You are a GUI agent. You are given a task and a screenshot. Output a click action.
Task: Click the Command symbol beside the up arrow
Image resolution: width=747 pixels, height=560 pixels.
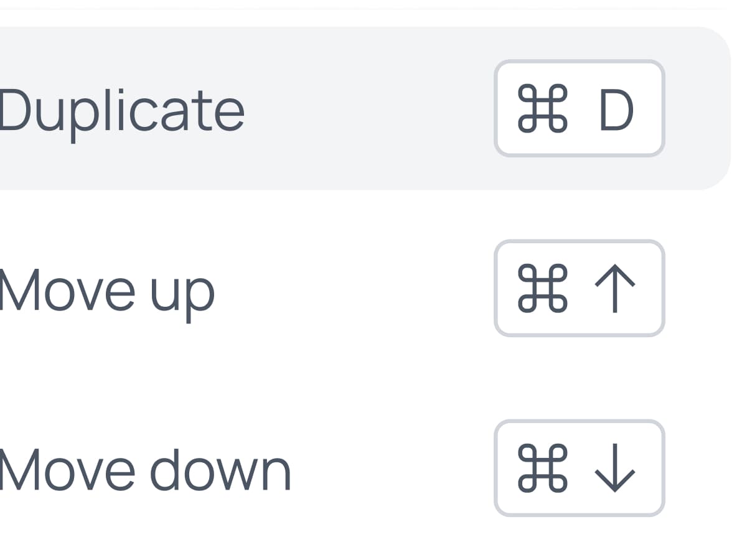click(x=542, y=289)
